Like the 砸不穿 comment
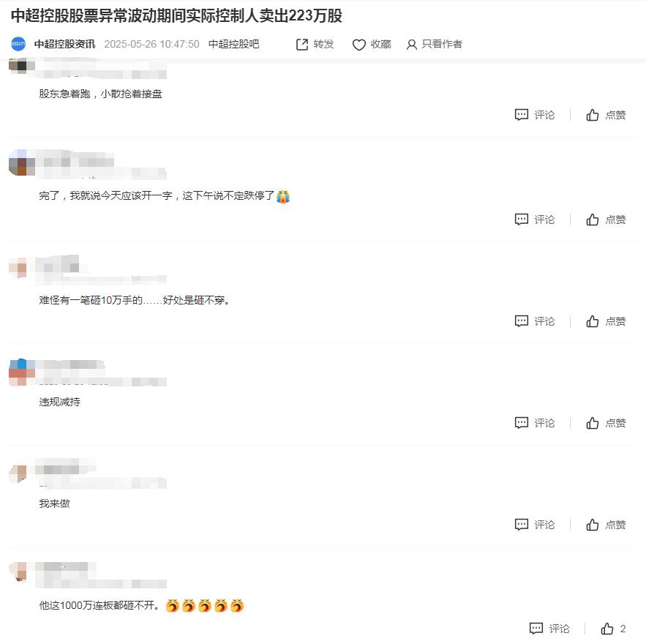 point(606,321)
